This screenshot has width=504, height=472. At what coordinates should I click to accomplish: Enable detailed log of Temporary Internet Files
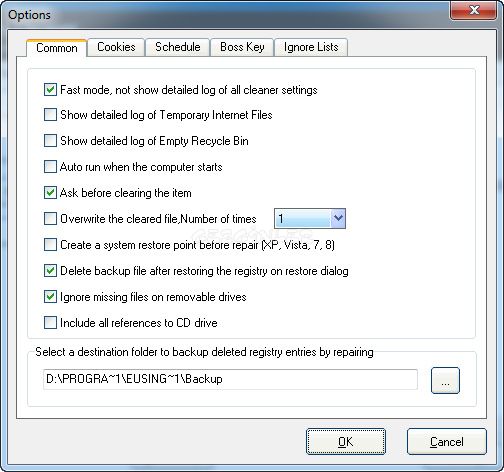[x=50, y=115]
